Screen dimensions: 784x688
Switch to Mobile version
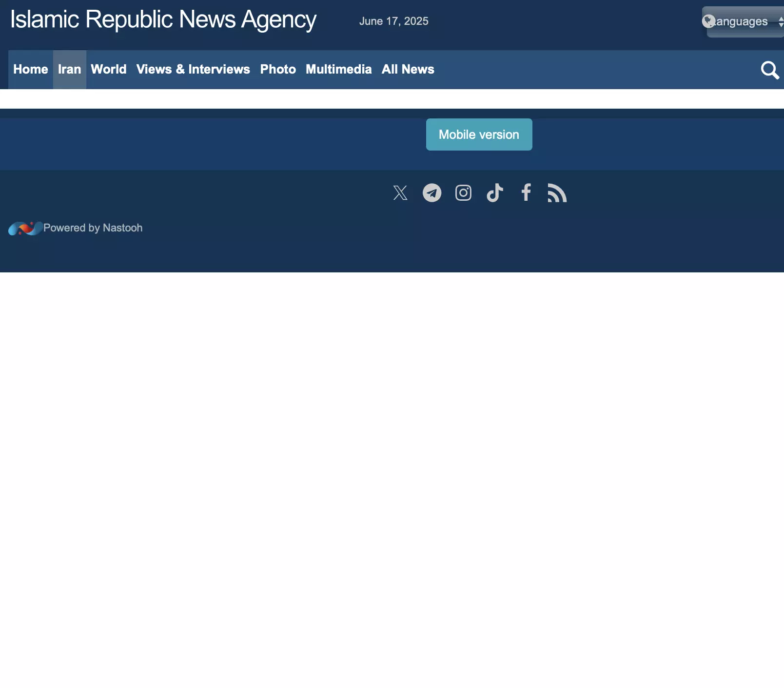[479, 134]
